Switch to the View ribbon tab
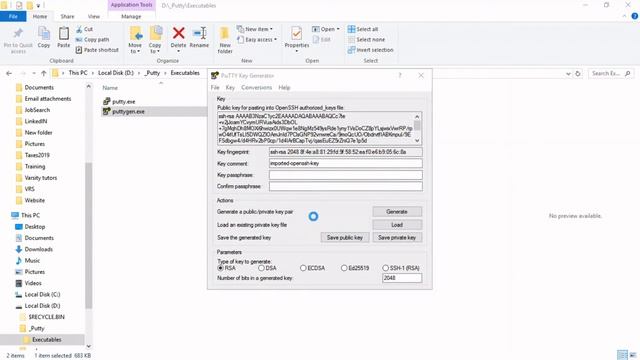The image size is (640, 360). [93, 16]
